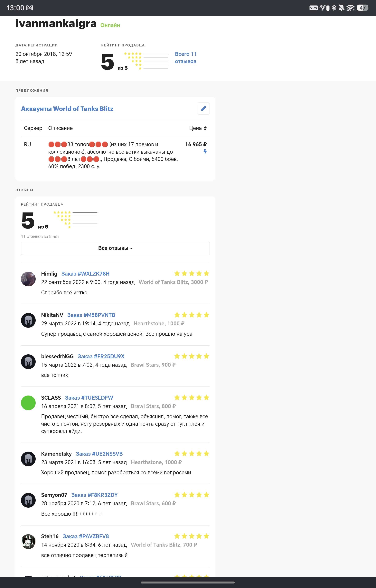376x588 pixels.
Task: Open order link #WXLZK78H
Action: coord(85,274)
